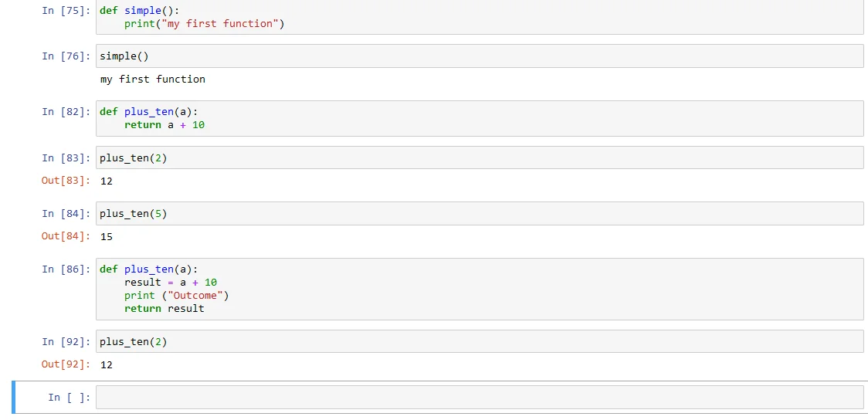Click the Out[92] output prompt

tap(66, 364)
